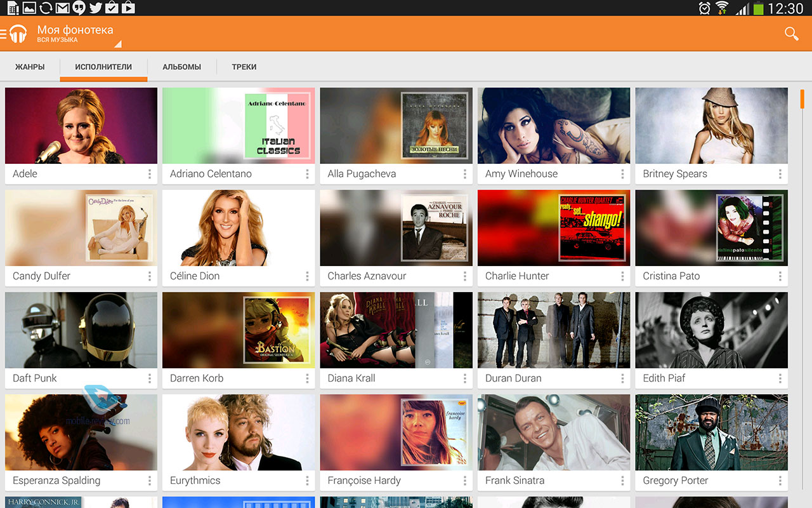This screenshot has height=508, width=812.
Task: Open overflow menu for Gregory Porter
Action: coord(780,481)
